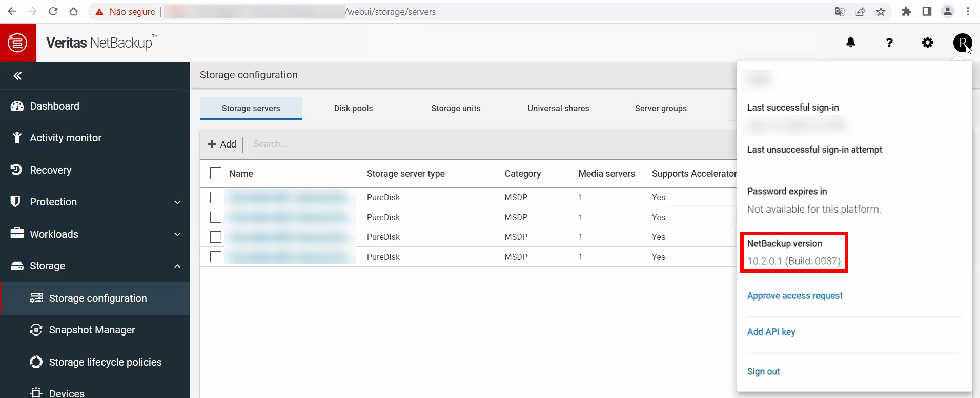The height and width of the screenshot is (398, 980).
Task: Open the help question mark icon
Action: pos(889,43)
